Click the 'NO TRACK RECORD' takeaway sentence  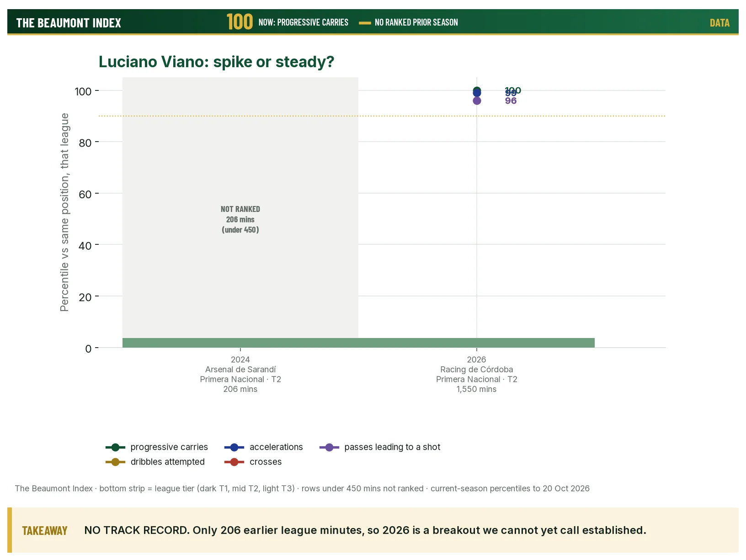coord(365,530)
